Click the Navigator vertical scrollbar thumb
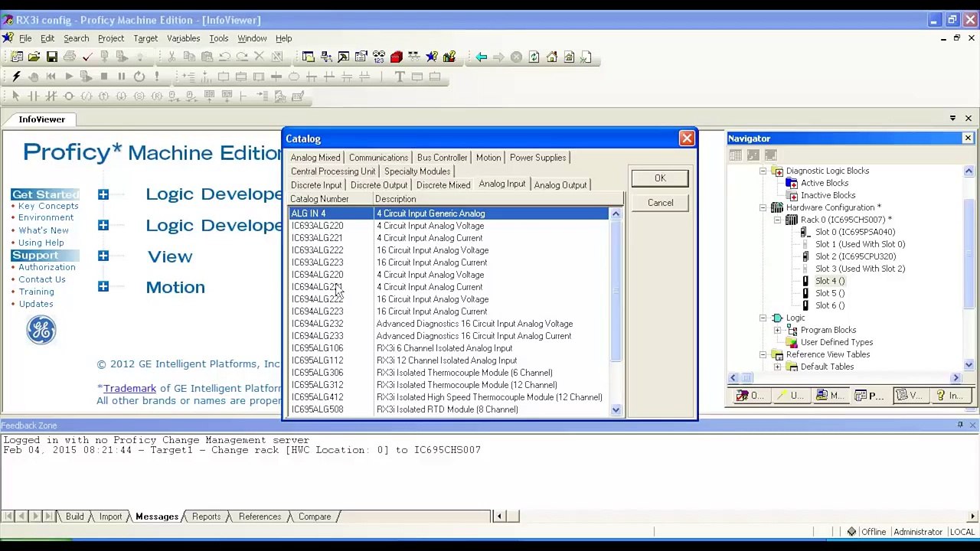 point(969,255)
